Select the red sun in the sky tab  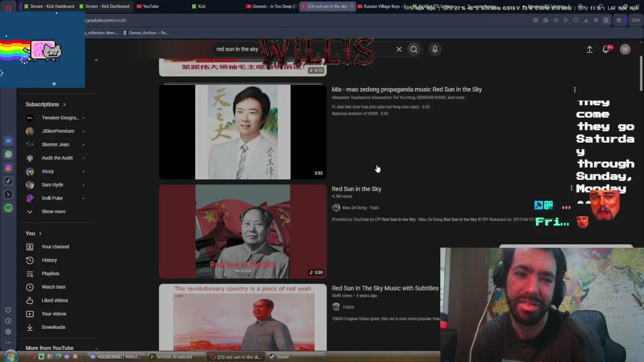(x=327, y=6)
